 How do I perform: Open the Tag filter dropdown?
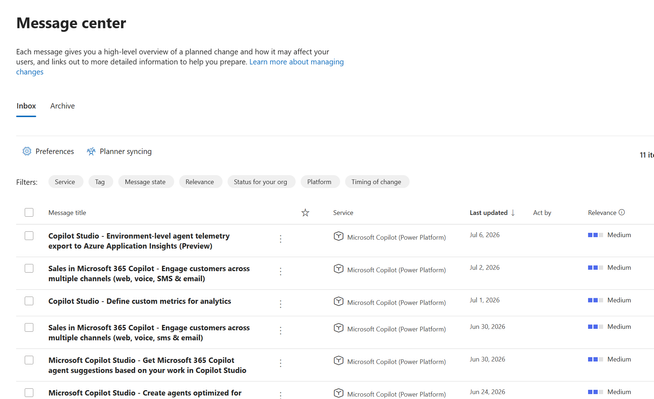(x=100, y=182)
